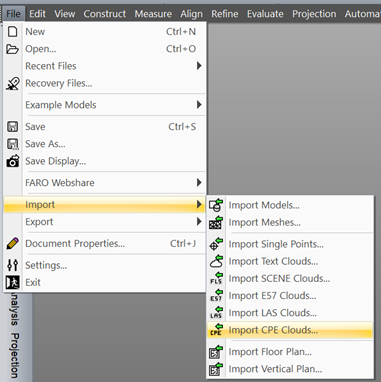Image resolution: width=381 pixels, height=382 pixels.
Task: Select Export menu entry
Action: (105, 222)
